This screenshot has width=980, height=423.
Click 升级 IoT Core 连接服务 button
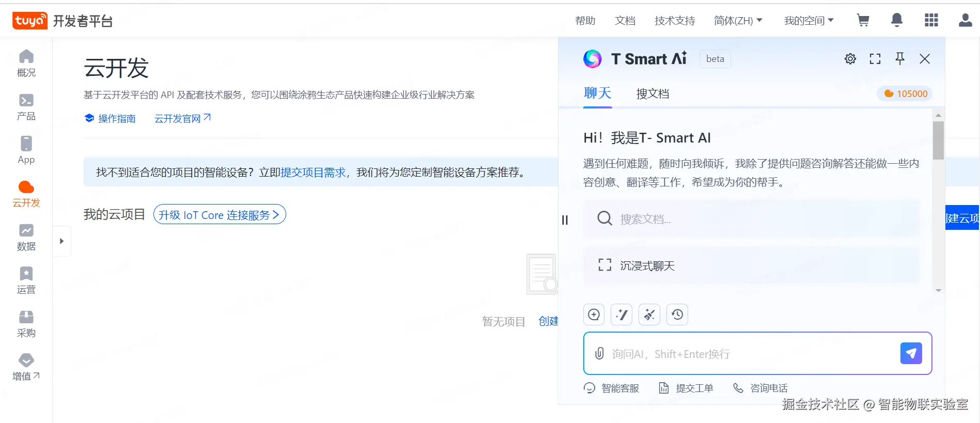(x=220, y=214)
